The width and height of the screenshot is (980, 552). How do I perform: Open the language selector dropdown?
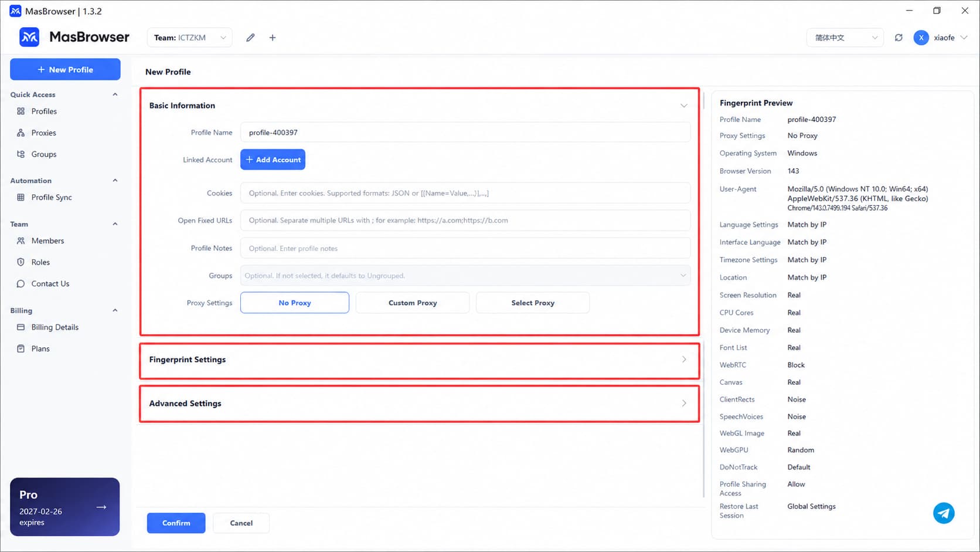click(x=845, y=38)
